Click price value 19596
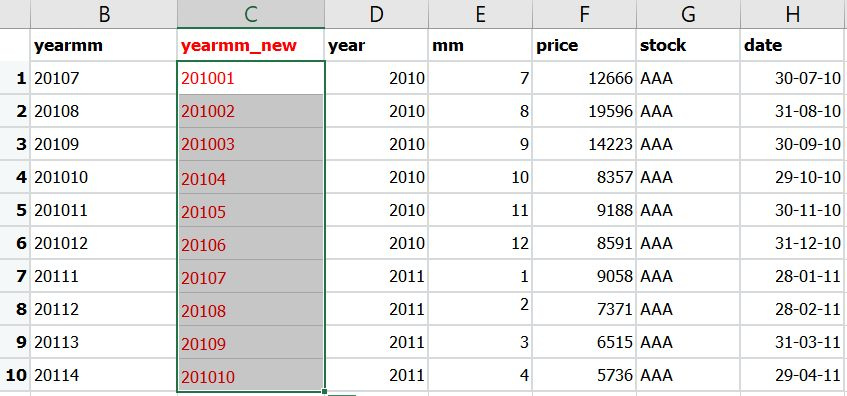Image resolution: width=847 pixels, height=396 pixels. (584, 111)
